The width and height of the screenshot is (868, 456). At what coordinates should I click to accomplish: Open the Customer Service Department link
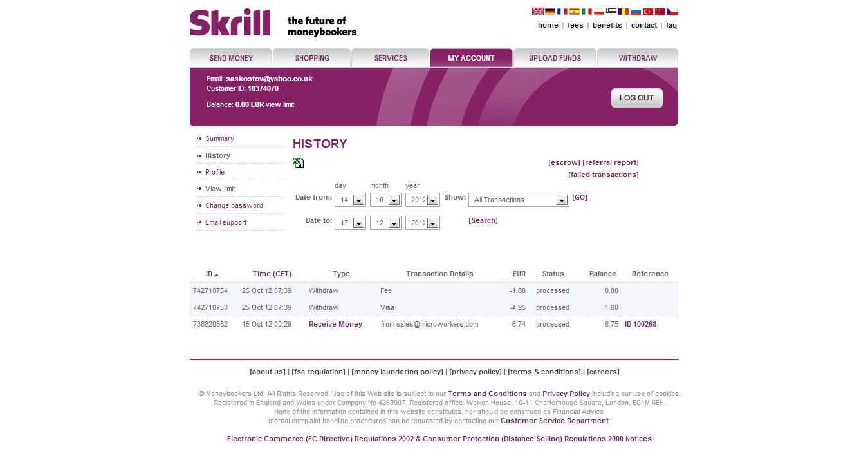coord(555,421)
